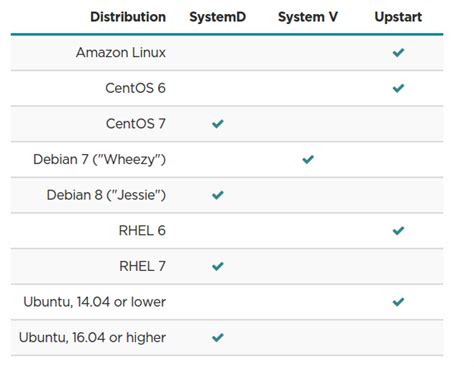This screenshot has height=367, width=474.
Task: Select the System V column header
Action: pos(308,17)
